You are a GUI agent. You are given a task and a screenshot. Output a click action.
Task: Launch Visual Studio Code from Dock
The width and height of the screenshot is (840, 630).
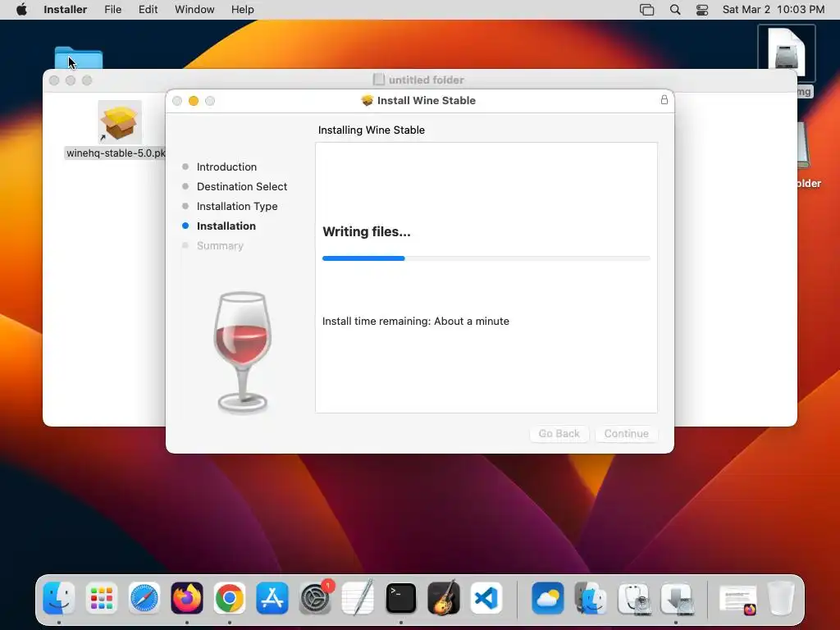pyautogui.click(x=486, y=598)
